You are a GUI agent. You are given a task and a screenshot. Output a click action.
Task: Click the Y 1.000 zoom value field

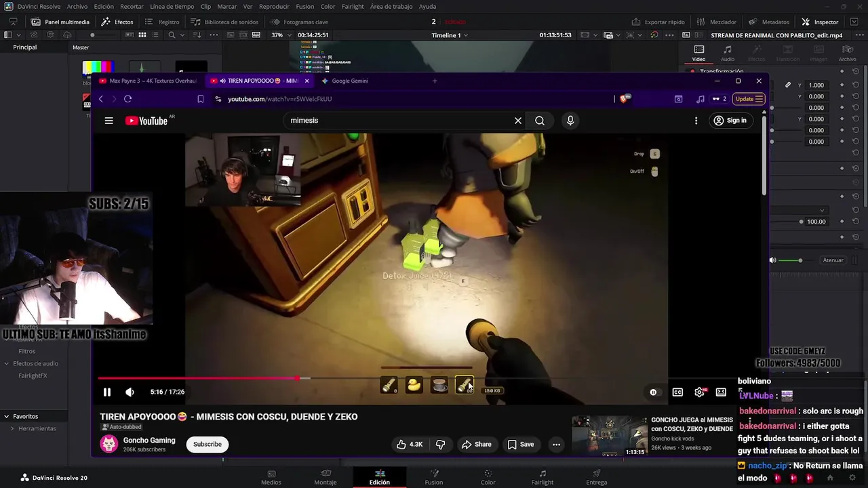coord(816,85)
